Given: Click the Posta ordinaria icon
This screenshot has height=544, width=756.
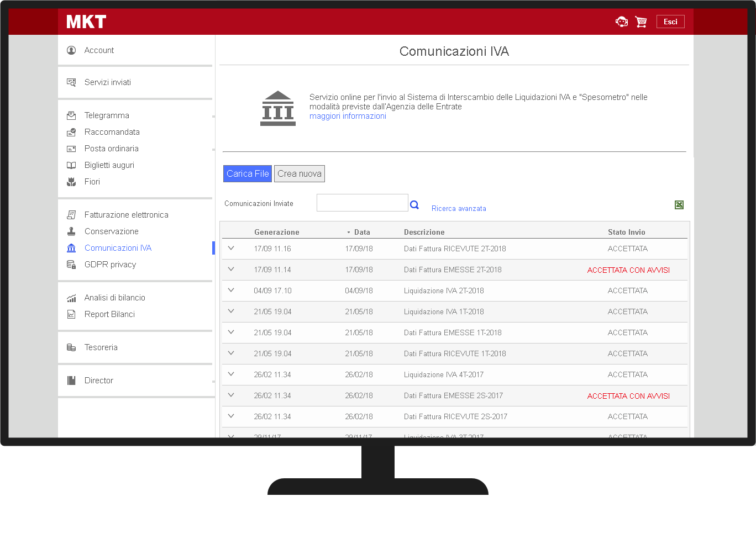Looking at the screenshot, I should (x=71, y=149).
